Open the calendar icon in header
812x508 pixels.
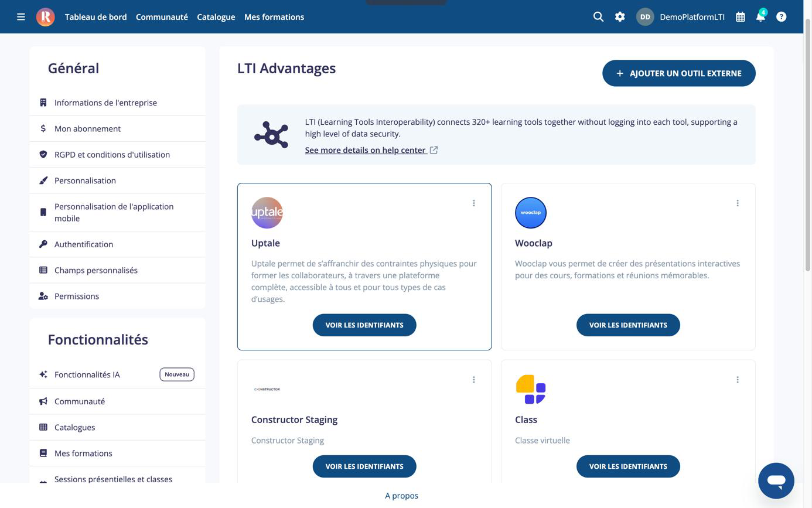[741, 17]
